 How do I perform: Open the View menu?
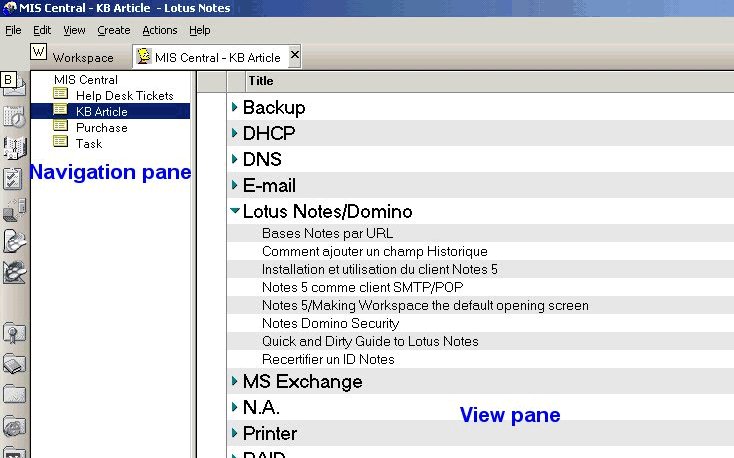(74, 30)
